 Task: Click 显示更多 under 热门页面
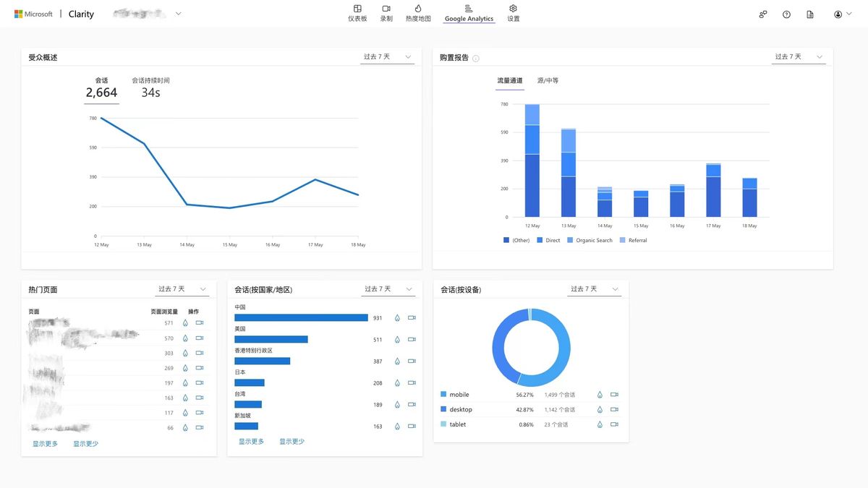[45, 444]
